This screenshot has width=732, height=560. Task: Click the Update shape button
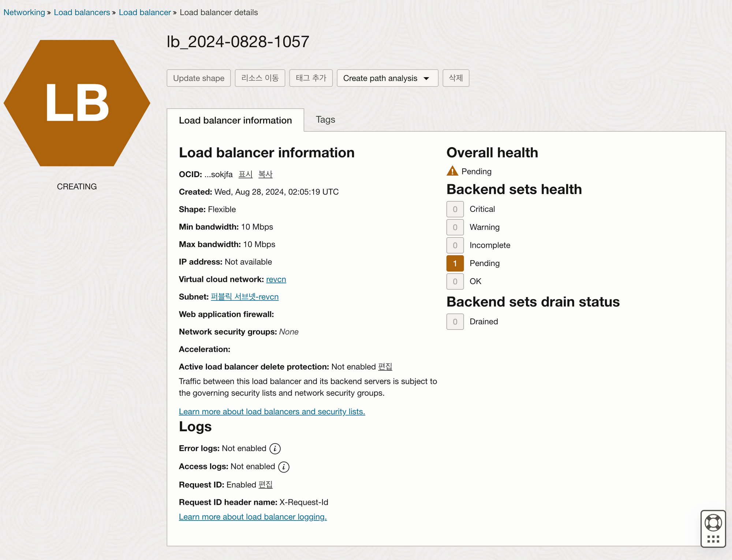tap(198, 78)
